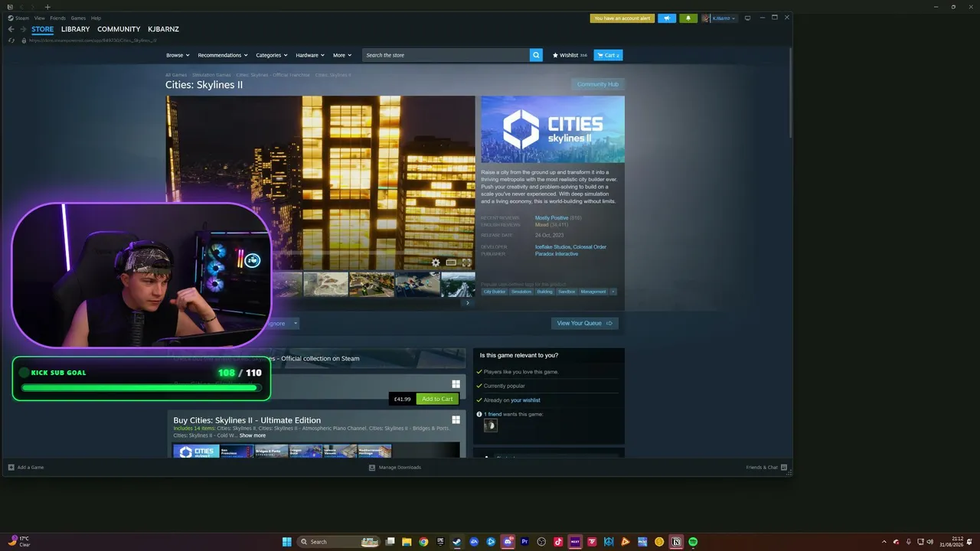This screenshot has width=980, height=551.
Task: Open the Steam menu
Action: click(x=22, y=18)
